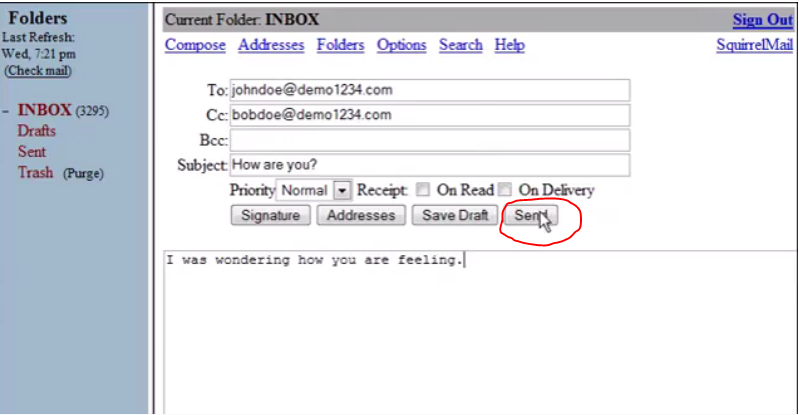The image size is (799, 415).
Task: Click into the To address field
Action: click(x=430, y=90)
